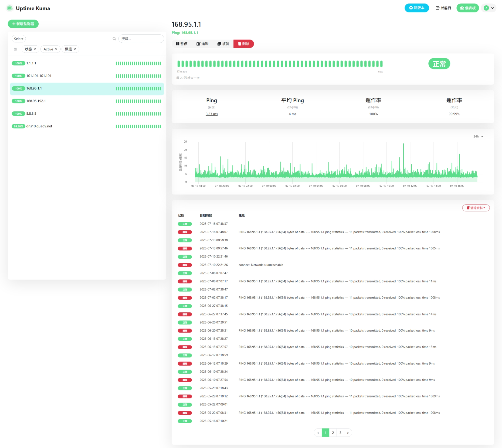The height and width of the screenshot is (448, 502).
Task: Delete monitor with red 刪除 button
Action: pyautogui.click(x=244, y=44)
